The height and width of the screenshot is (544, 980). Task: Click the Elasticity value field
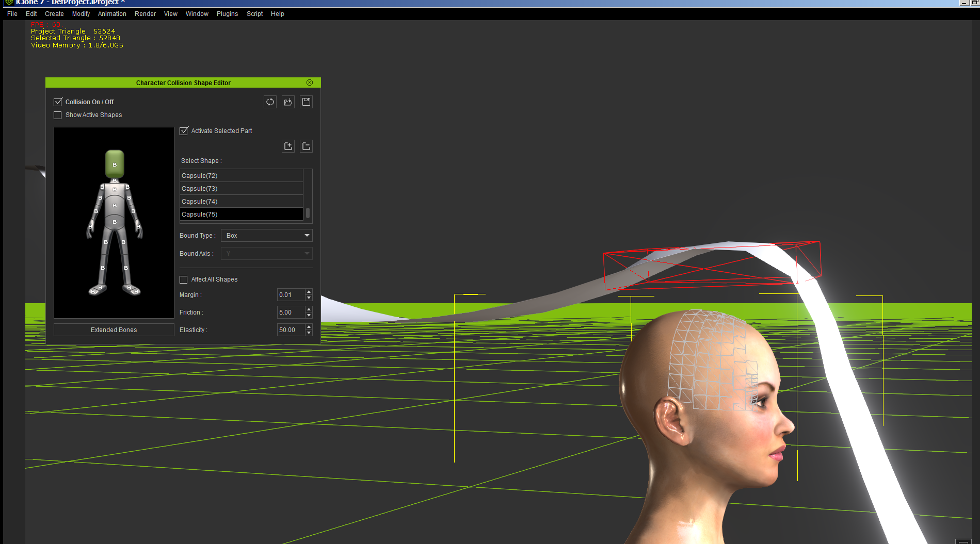291,330
